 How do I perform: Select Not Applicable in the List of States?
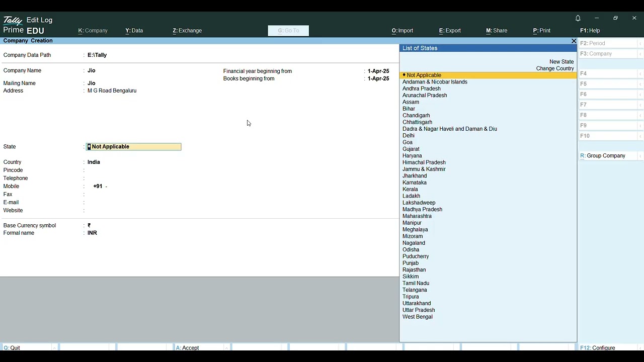coord(488,75)
